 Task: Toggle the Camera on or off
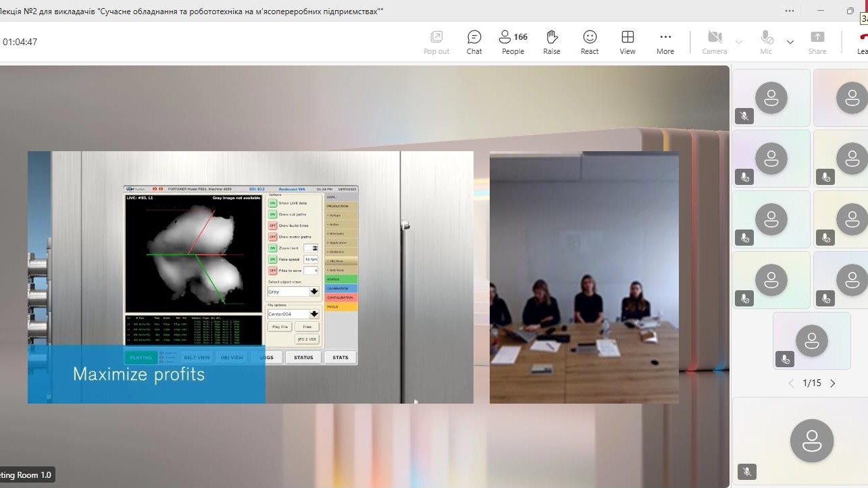(x=714, y=42)
